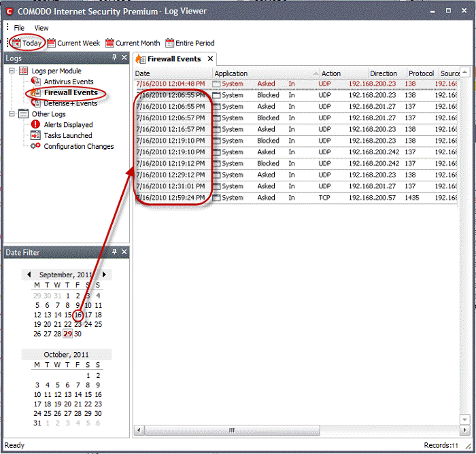This screenshot has height=454, width=476.
Task: Click the horizontal scrollbar left arrow
Action: (139, 430)
